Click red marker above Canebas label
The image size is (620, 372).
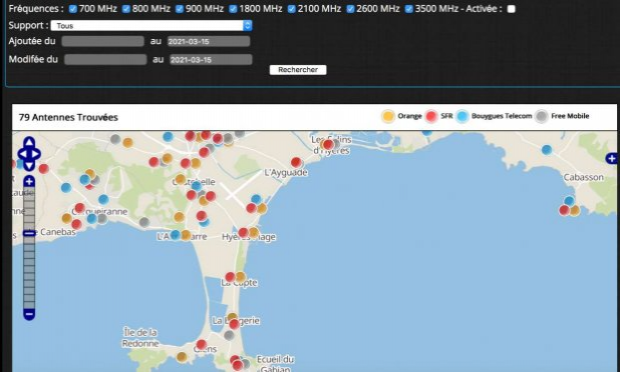pos(76,224)
